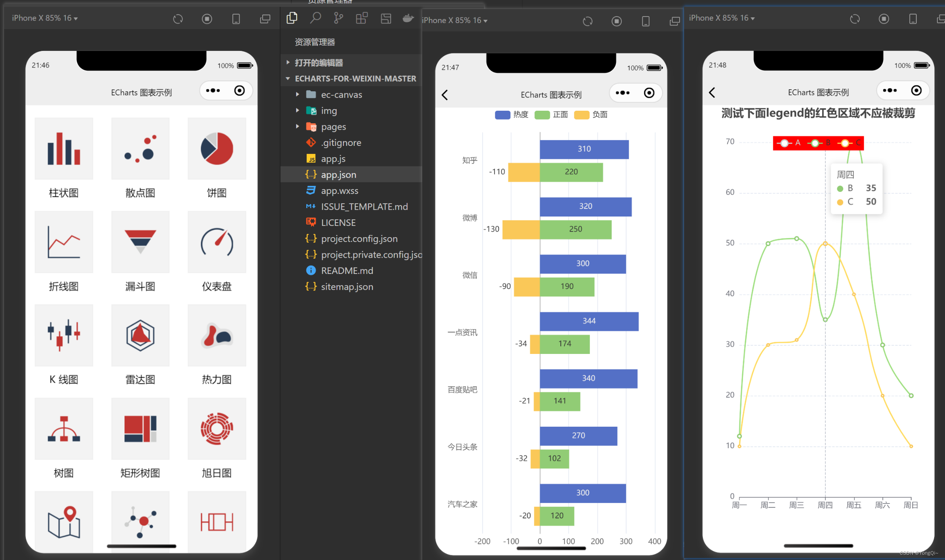The width and height of the screenshot is (945, 560).
Task: Open iPhone X device dropdown on left
Action: [44, 18]
